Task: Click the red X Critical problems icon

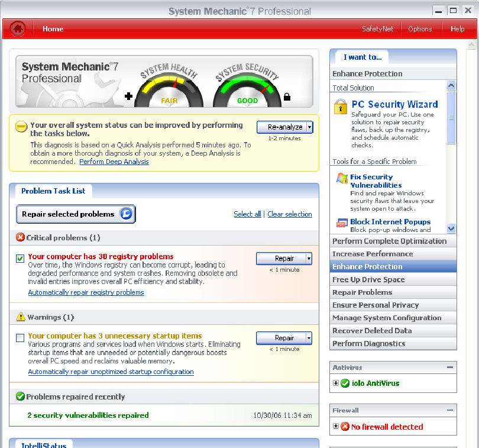Action: click(20, 237)
